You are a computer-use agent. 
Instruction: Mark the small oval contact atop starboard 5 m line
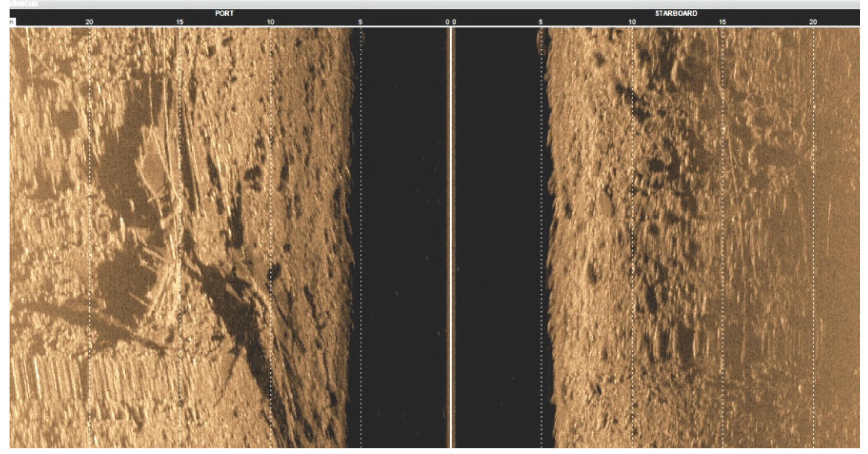coord(541,41)
